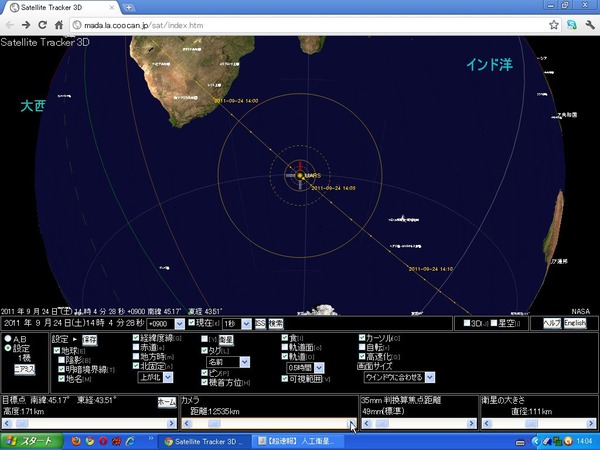Enable the 軌道面 (orbital plane) checkbox
This screenshot has width=600, height=450.
tap(285, 347)
